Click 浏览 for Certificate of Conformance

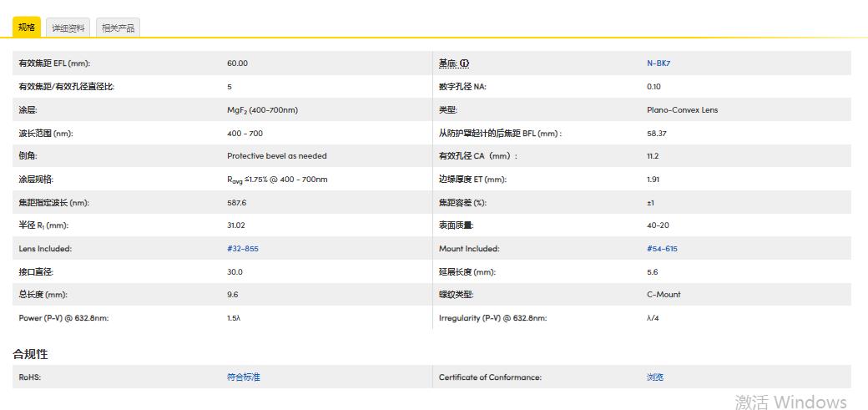[655, 377]
